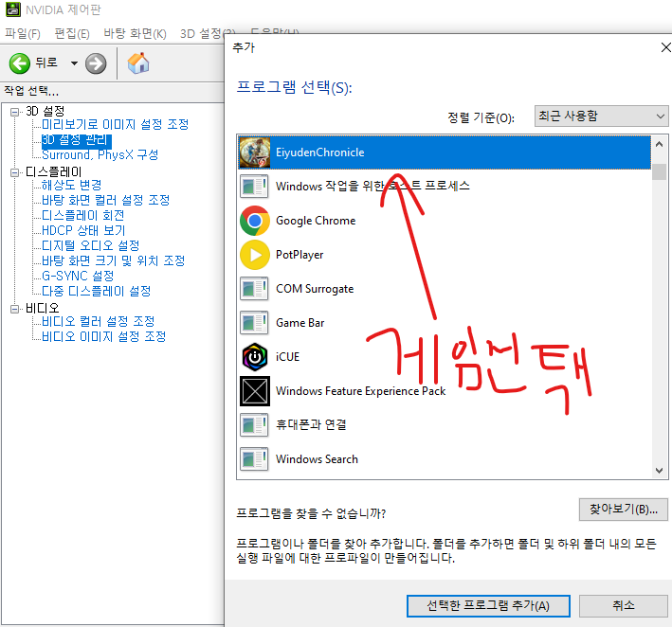Screen dimensions: 672x627
Task: Click the NVIDIA Control Panel title icon
Action: click(x=13, y=9)
